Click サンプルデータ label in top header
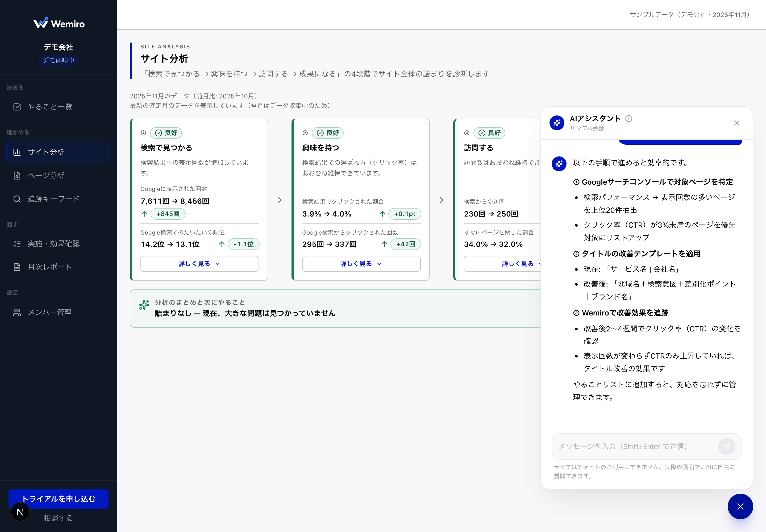Screen dimensions: 766x532 pyautogui.click(x=690, y=15)
